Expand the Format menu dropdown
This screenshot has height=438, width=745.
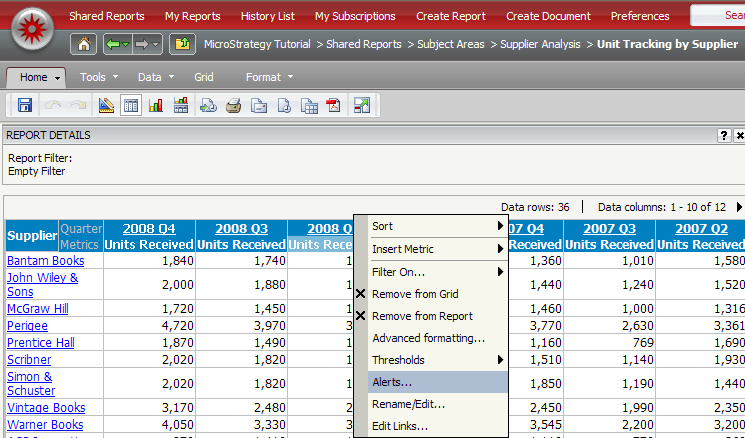(269, 77)
